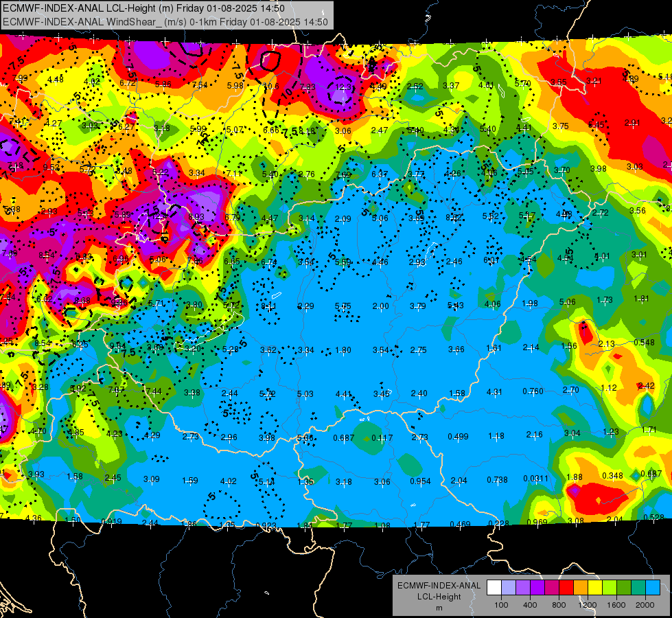Click the wind shear value 2.16
Viewport: 672px width, 618px height.
(x=534, y=435)
